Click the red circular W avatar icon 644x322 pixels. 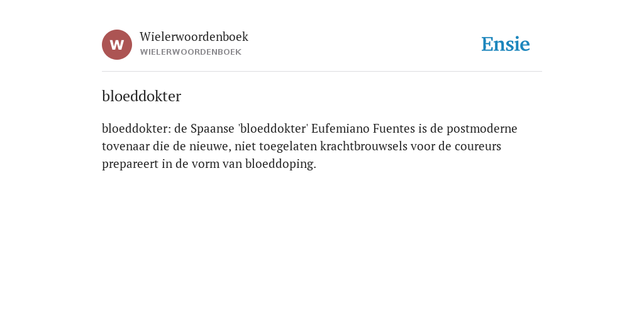[117, 45]
